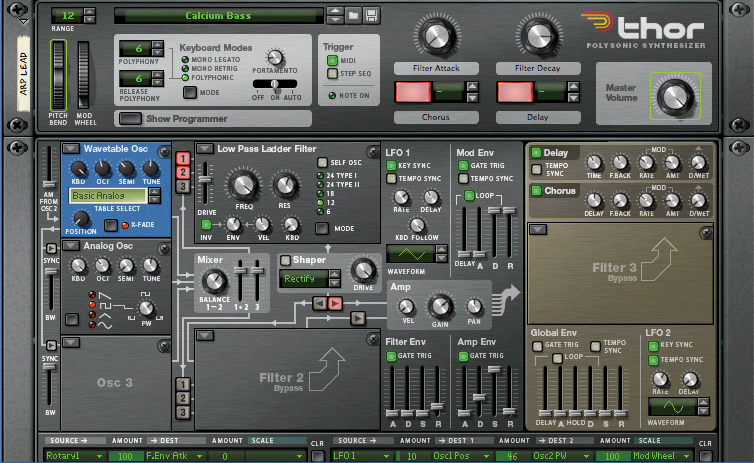The image size is (754, 463).
Task: Toggle Step Seq trigger
Action: (332, 74)
